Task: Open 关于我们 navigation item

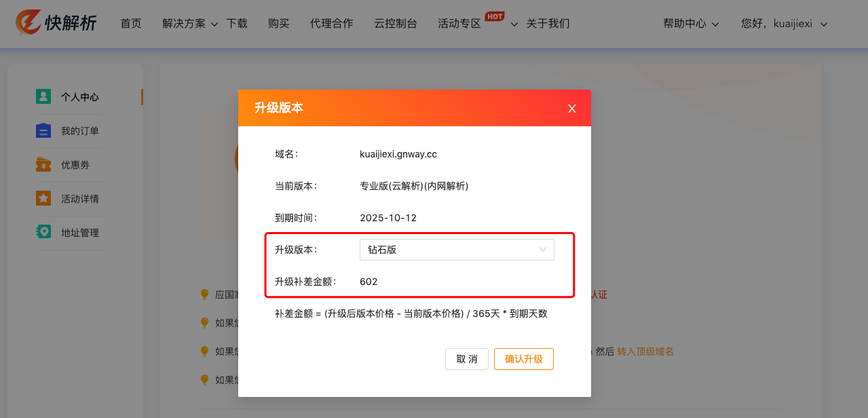Action: pos(548,24)
